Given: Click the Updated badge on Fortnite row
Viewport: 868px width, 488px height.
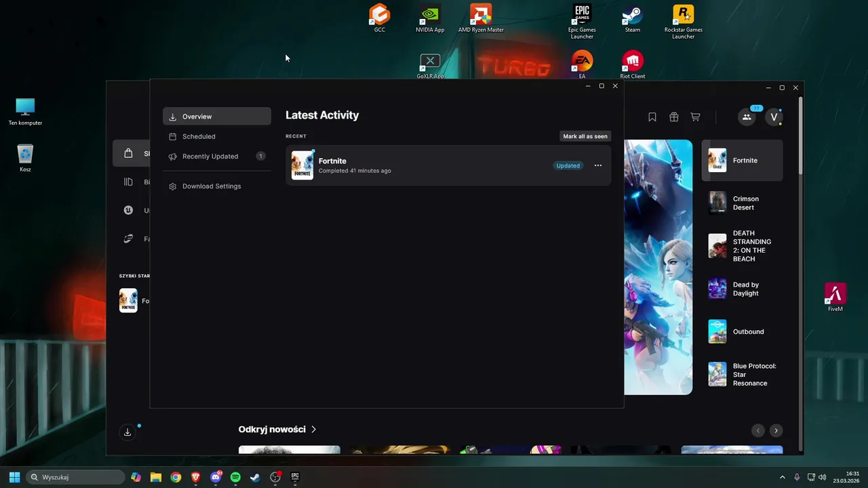Looking at the screenshot, I should tap(568, 165).
